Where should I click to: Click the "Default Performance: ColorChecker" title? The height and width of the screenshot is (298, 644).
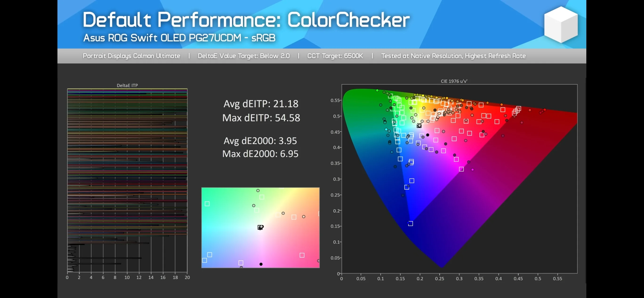tap(246, 20)
